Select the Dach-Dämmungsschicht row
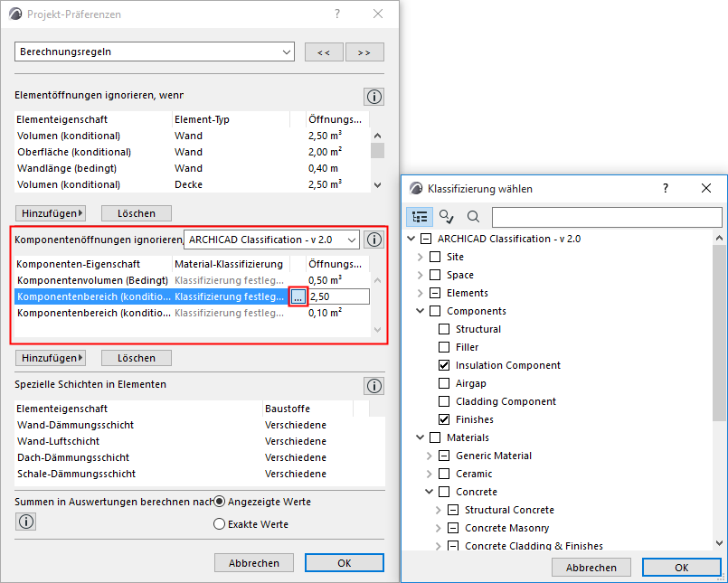 200,457
